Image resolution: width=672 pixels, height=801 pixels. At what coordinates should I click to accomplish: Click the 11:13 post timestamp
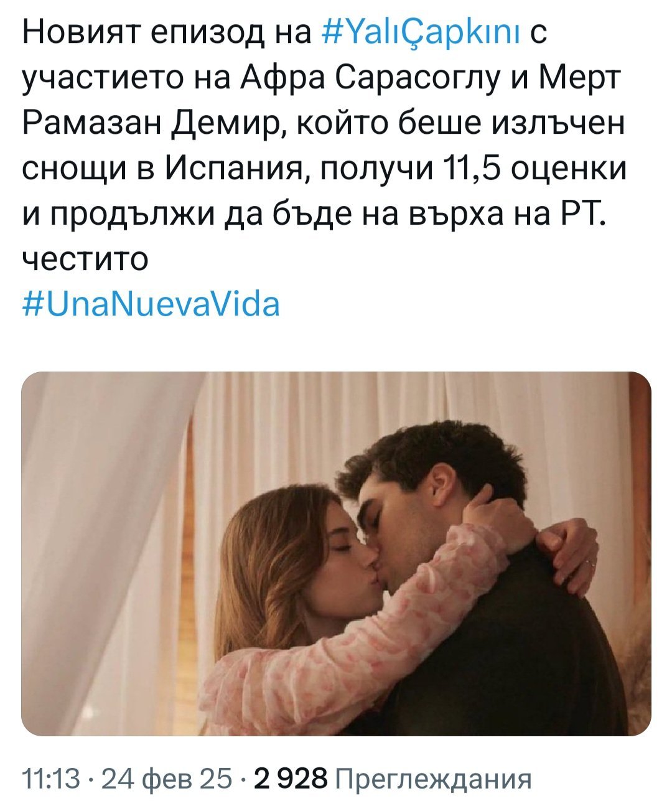(51, 777)
